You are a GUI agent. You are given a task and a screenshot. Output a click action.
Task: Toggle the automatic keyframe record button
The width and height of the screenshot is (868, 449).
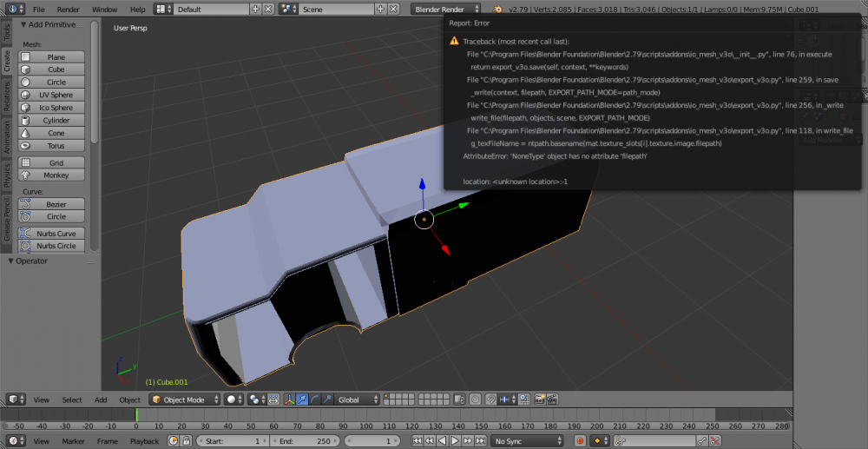pos(581,441)
